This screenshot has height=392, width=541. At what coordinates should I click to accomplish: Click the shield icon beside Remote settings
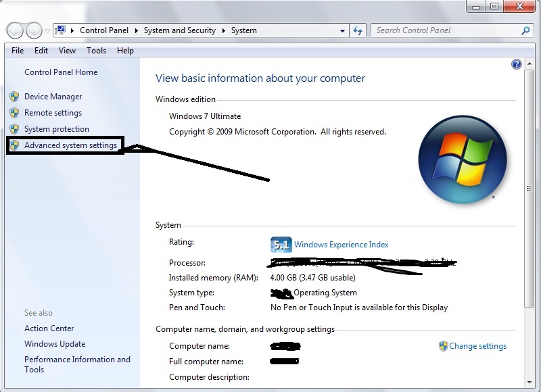(x=14, y=113)
